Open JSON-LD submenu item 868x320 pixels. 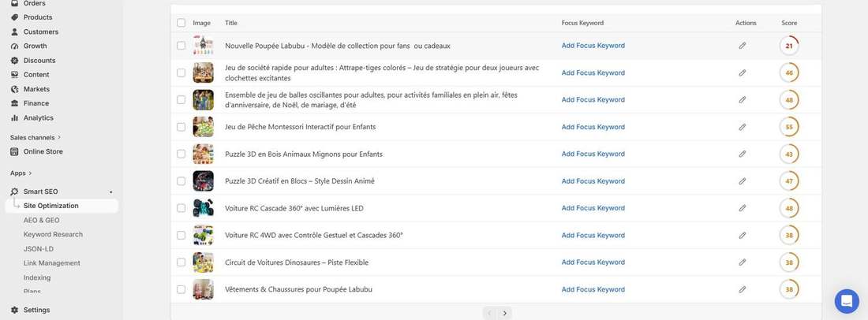[38, 249]
